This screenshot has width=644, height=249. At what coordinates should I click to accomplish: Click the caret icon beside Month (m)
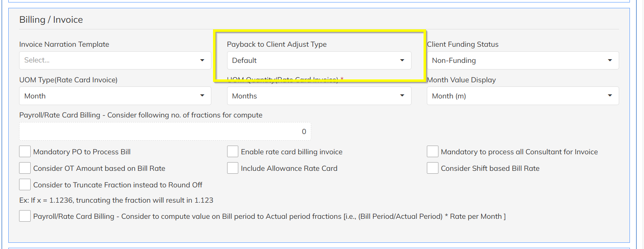pyautogui.click(x=610, y=96)
